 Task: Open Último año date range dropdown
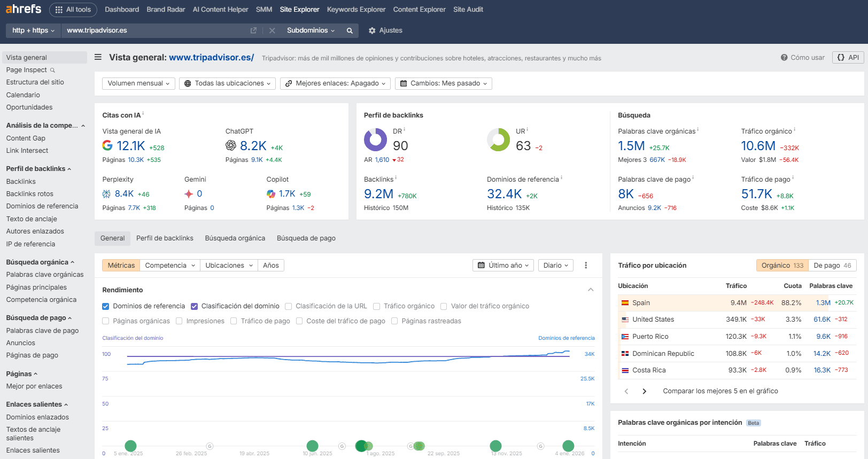(x=503, y=266)
